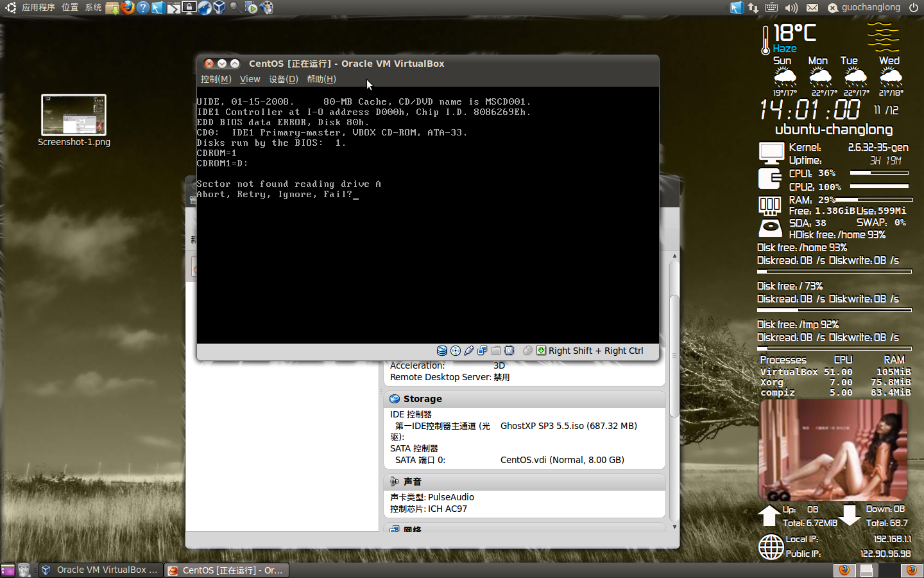Click the hard disk activity icon in VM status bar
This screenshot has width=924, height=578.
(442, 351)
